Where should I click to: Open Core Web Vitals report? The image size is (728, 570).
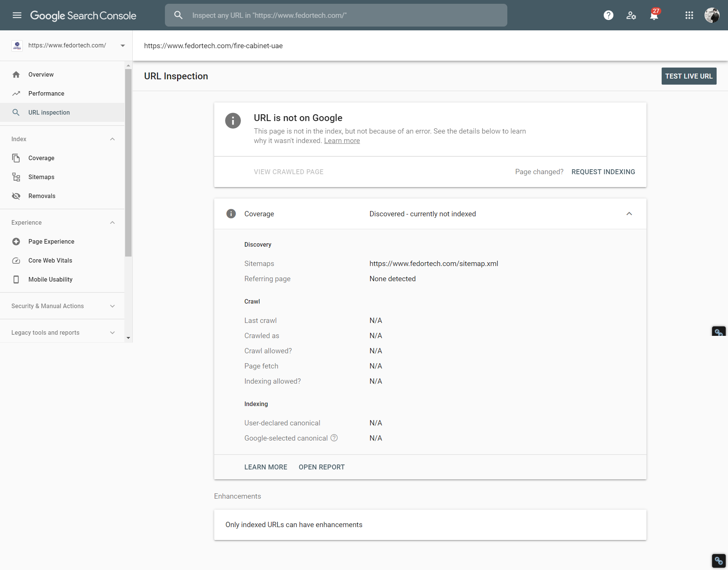pyautogui.click(x=62, y=260)
